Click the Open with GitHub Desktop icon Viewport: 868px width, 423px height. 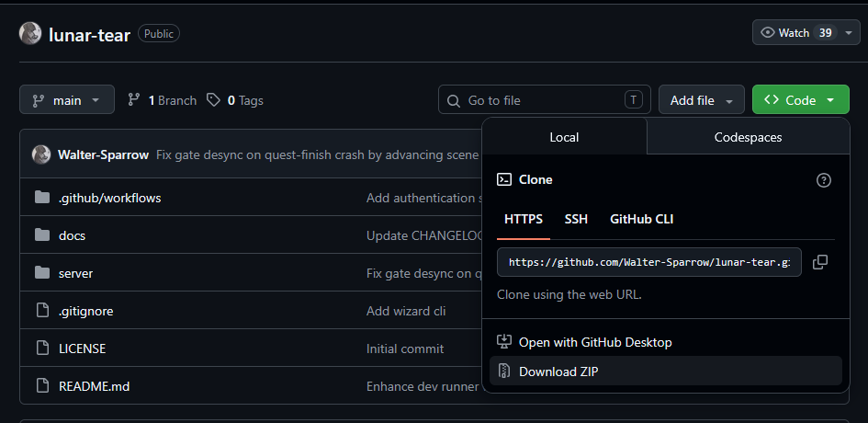pyautogui.click(x=503, y=341)
